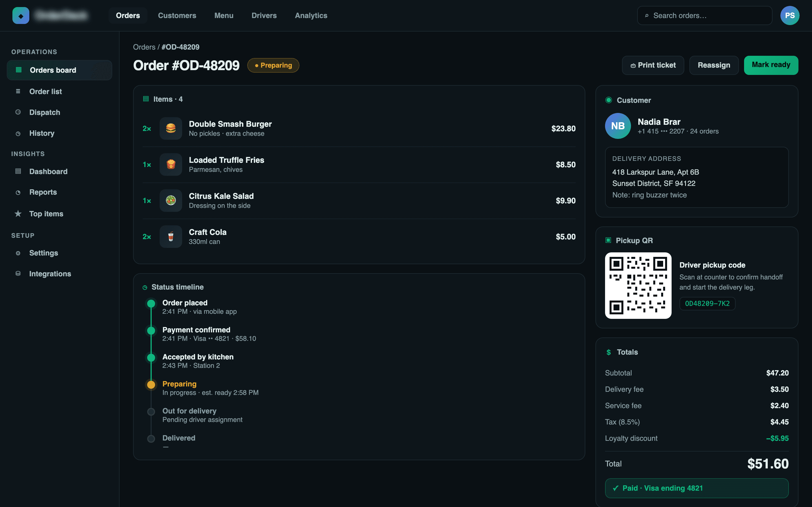Click the Double Smash Burger item icon
Viewport: 812px width, 507px height.
click(x=171, y=128)
